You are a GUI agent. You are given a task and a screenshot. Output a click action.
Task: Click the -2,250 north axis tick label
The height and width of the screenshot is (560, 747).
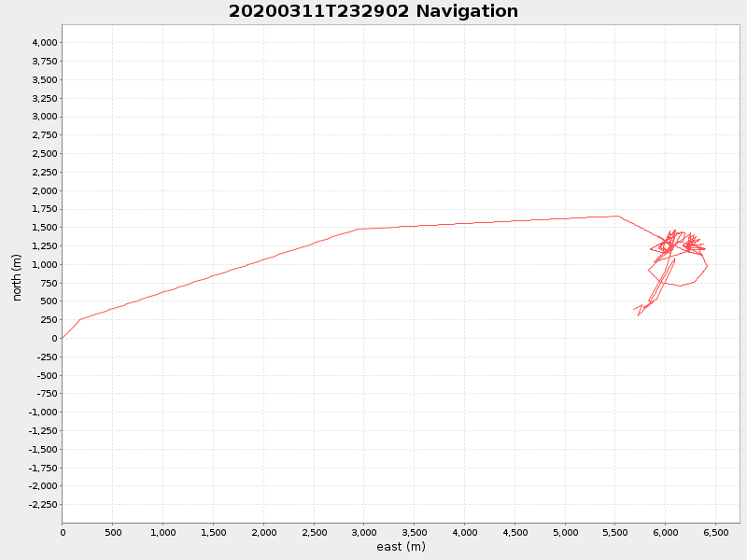pyautogui.click(x=43, y=504)
